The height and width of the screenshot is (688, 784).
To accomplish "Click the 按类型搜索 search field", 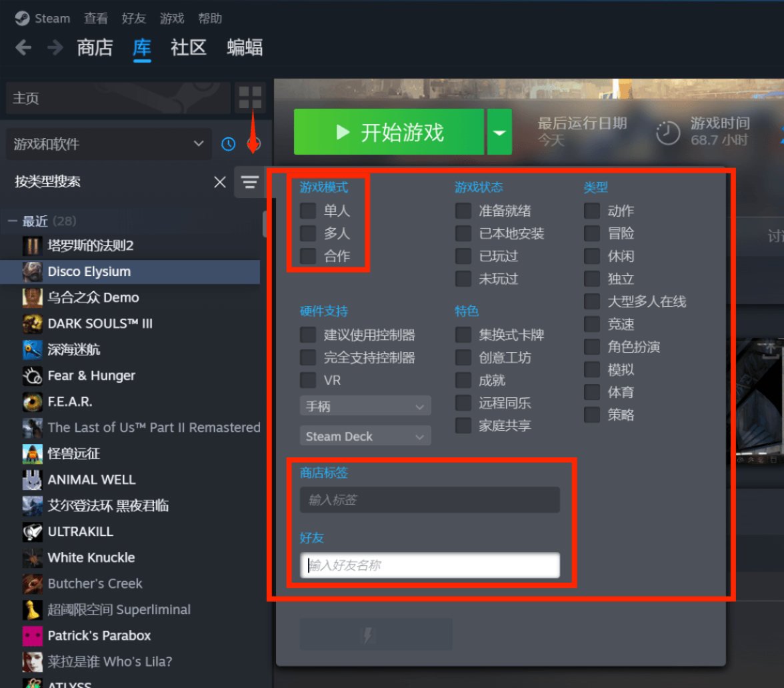I will pos(110,182).
